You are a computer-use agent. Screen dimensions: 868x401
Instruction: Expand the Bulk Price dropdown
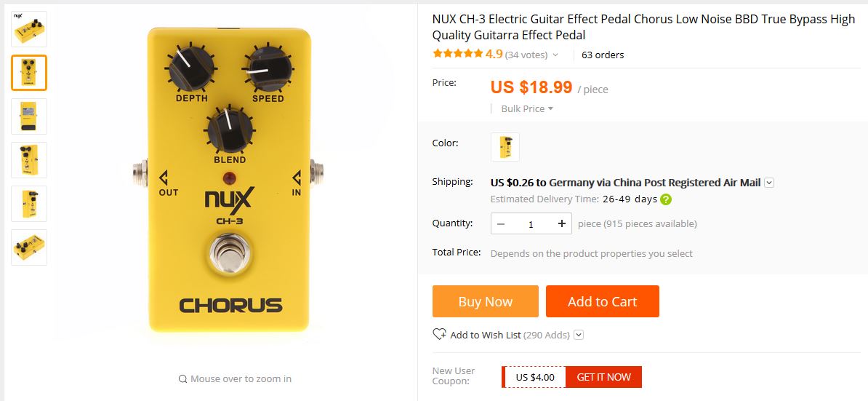tap(527, 108)
